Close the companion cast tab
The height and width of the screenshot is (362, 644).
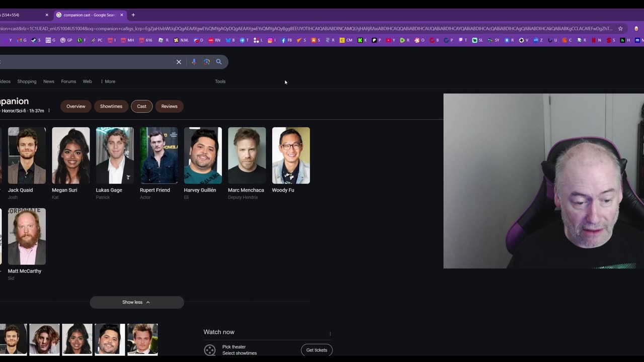(x=122, y=15)
